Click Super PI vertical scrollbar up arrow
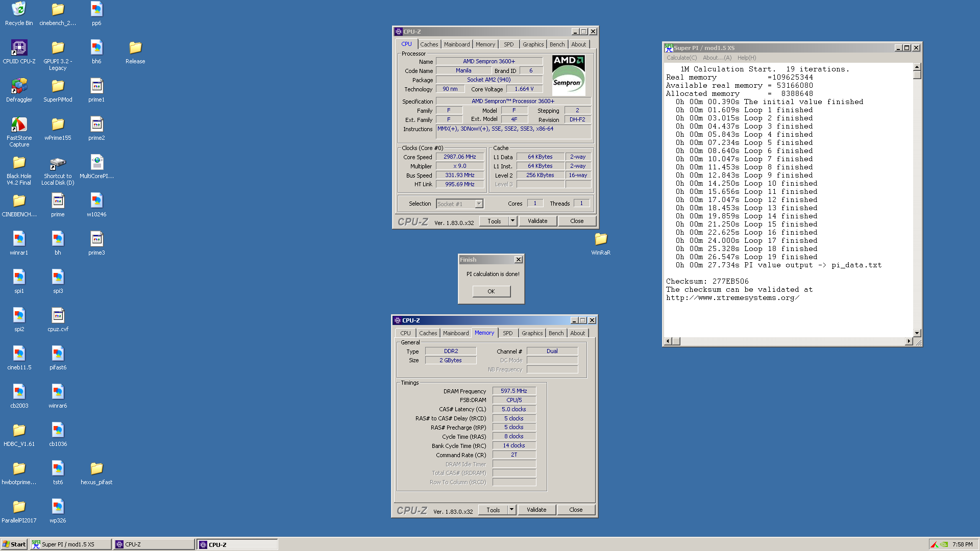Image resolution: width=980 pixels, height=551 pixels. coord(917,67)
